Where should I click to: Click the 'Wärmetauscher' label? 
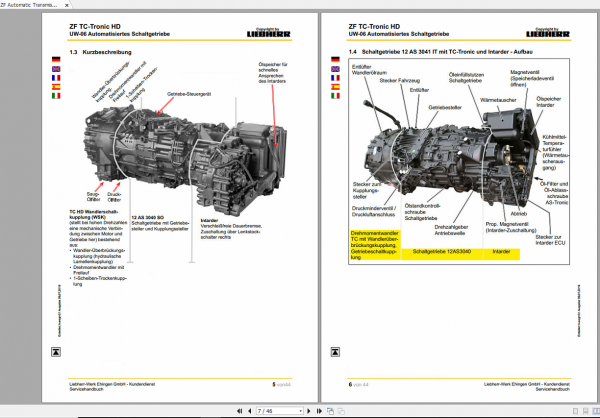pos(498,100)
